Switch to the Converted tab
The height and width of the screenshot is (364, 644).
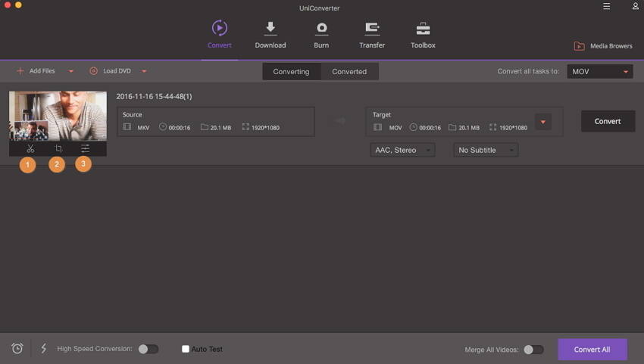coord(349,71)
